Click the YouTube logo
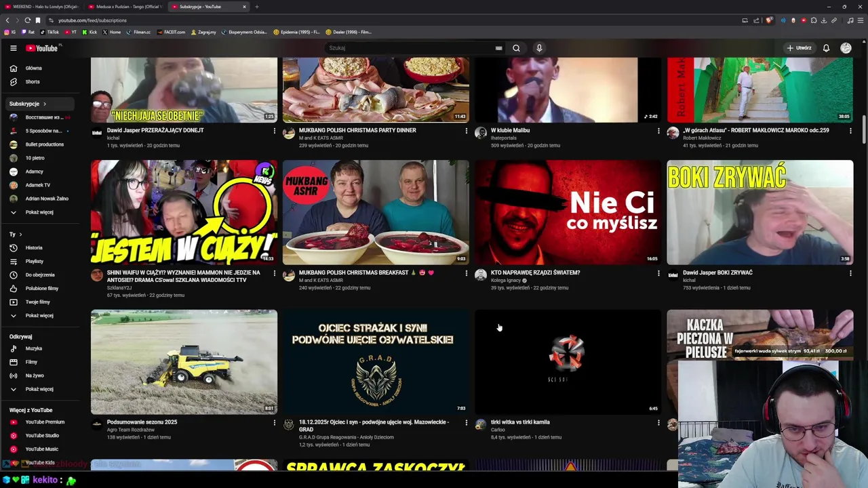 pos(42,48)
